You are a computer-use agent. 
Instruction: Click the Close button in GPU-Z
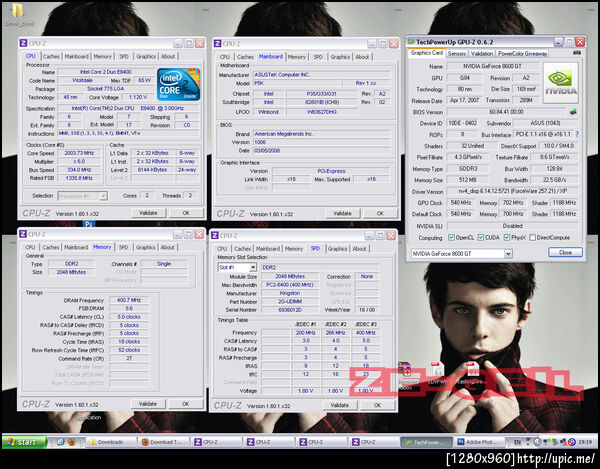tap(565, 252)
